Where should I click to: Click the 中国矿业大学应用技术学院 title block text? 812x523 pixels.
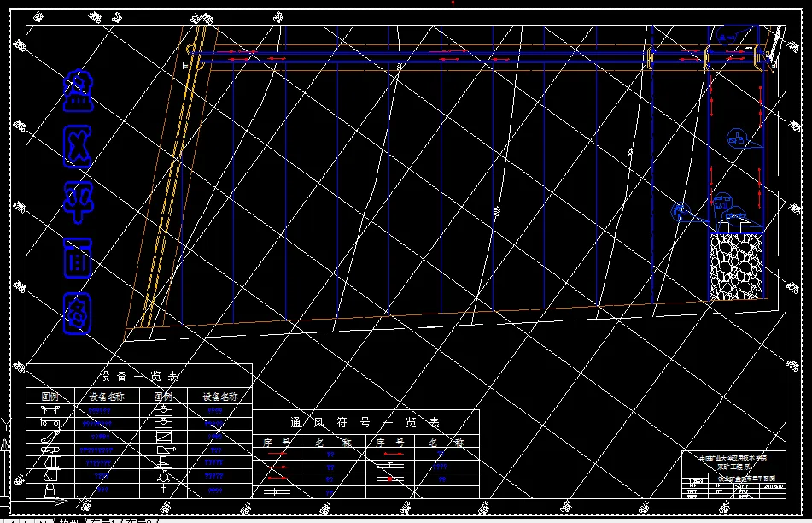tap(733, 459)
